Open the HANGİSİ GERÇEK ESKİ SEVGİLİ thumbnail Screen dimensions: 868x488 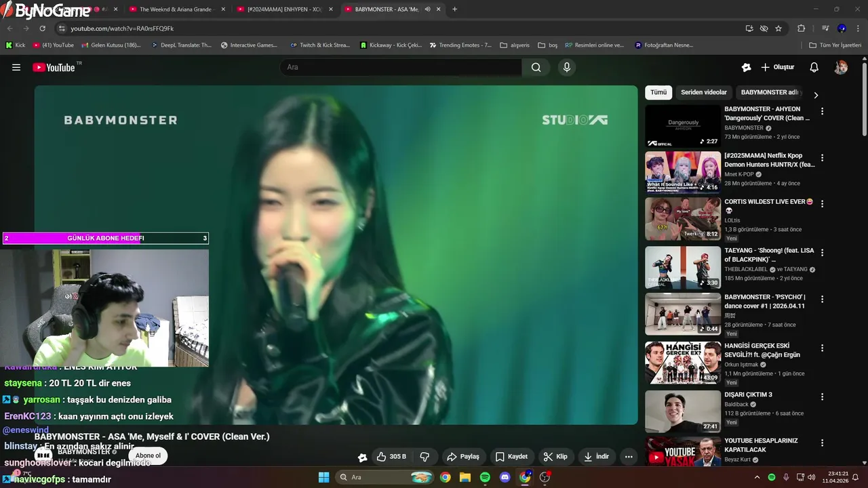coord(683,363)
